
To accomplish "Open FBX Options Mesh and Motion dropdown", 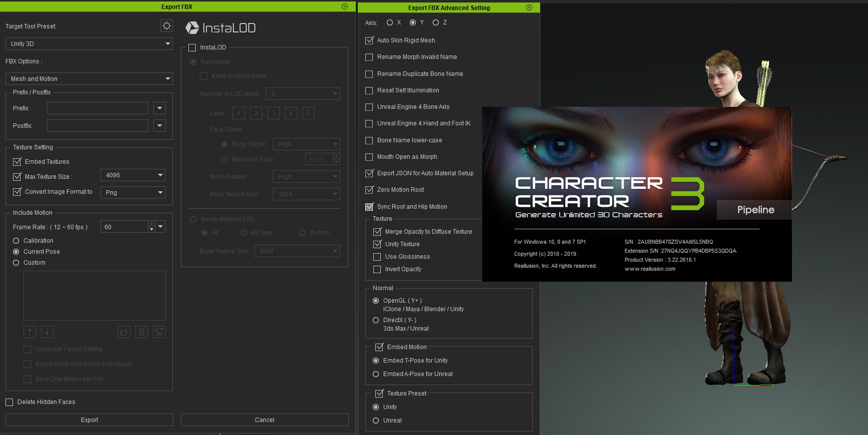I will tap(89, 79).
